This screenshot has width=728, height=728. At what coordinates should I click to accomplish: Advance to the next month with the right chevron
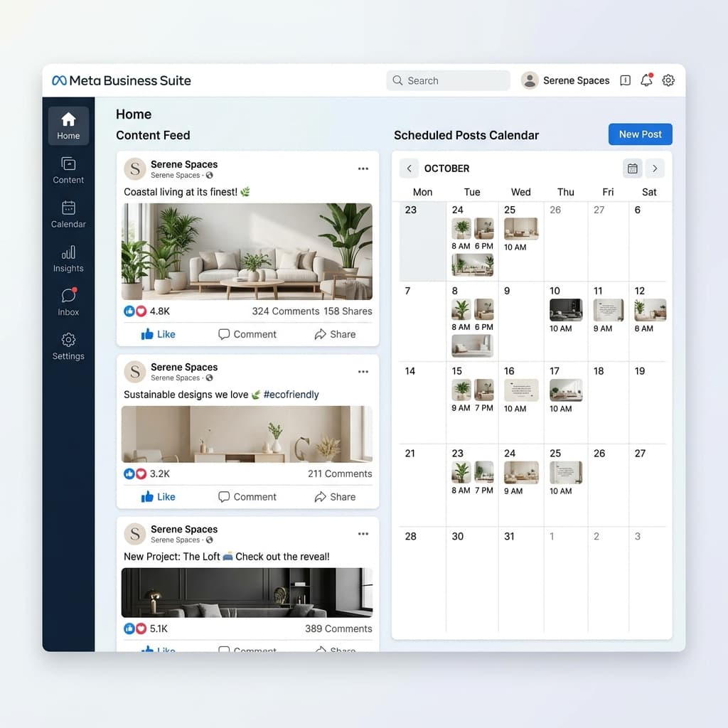click(655, 168)
